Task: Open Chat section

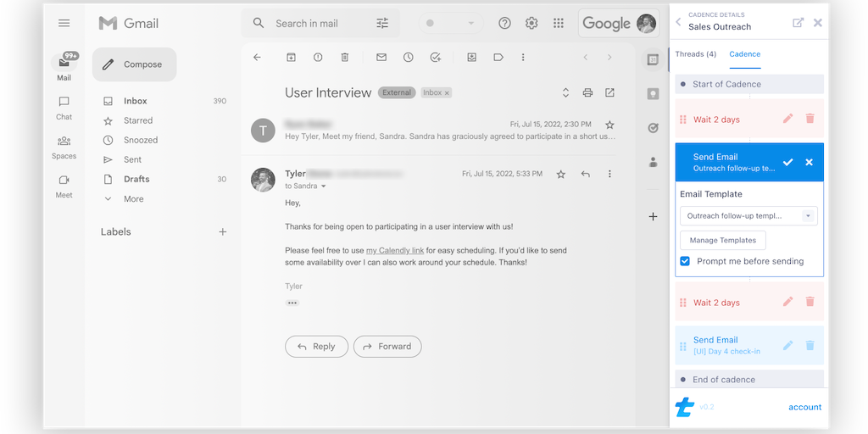Action: [64, 108]
